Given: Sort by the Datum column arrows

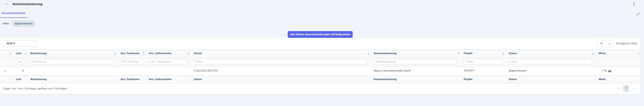Looking at the screenshot, I should tap(368, 54).
